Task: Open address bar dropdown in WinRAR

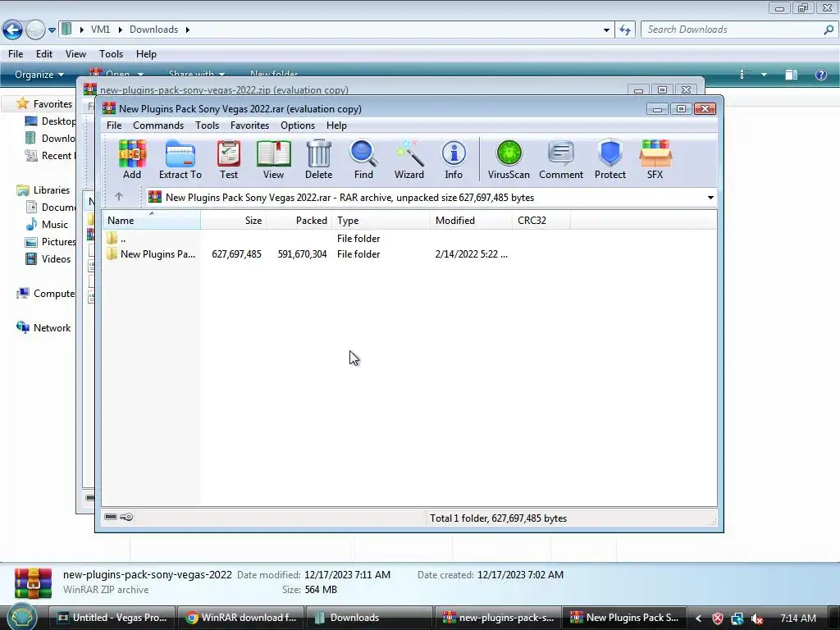Action: pos(710,198)
